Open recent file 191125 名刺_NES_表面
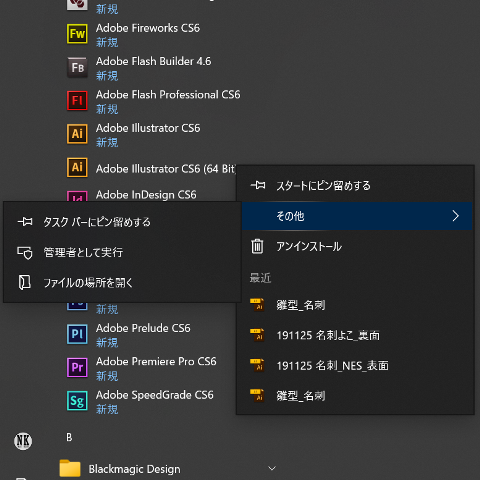 click(355, 366)
